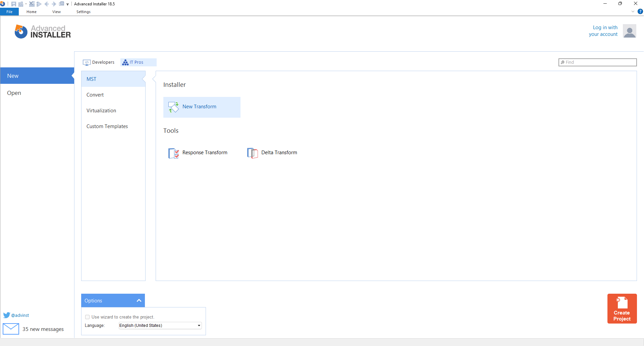The width and height of the screenshot is (644, 346).
Task: Click inside the Find search field
Action: click(597, 62)
